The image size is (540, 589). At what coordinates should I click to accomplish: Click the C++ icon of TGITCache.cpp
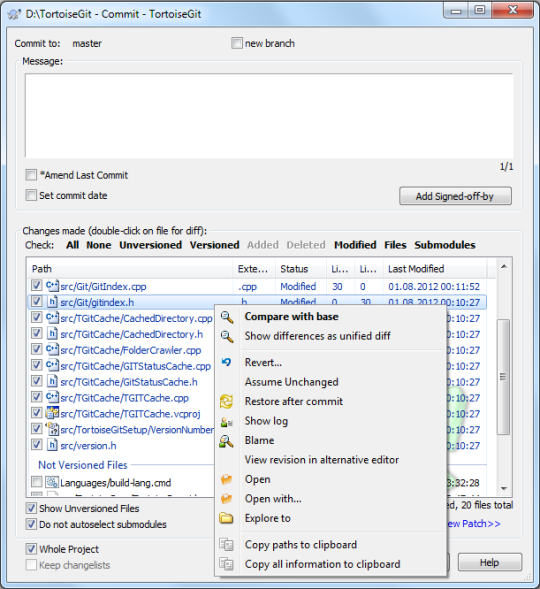click(x=52, y=397)
